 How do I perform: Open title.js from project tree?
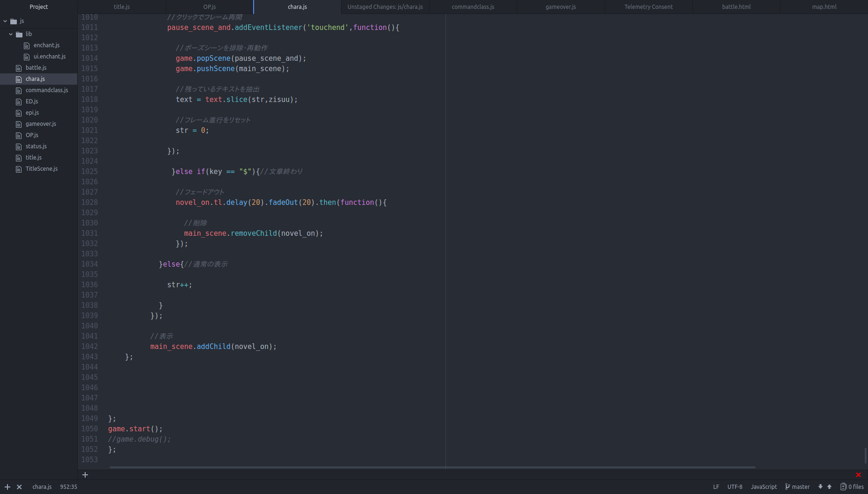click(x=34, y=158)
